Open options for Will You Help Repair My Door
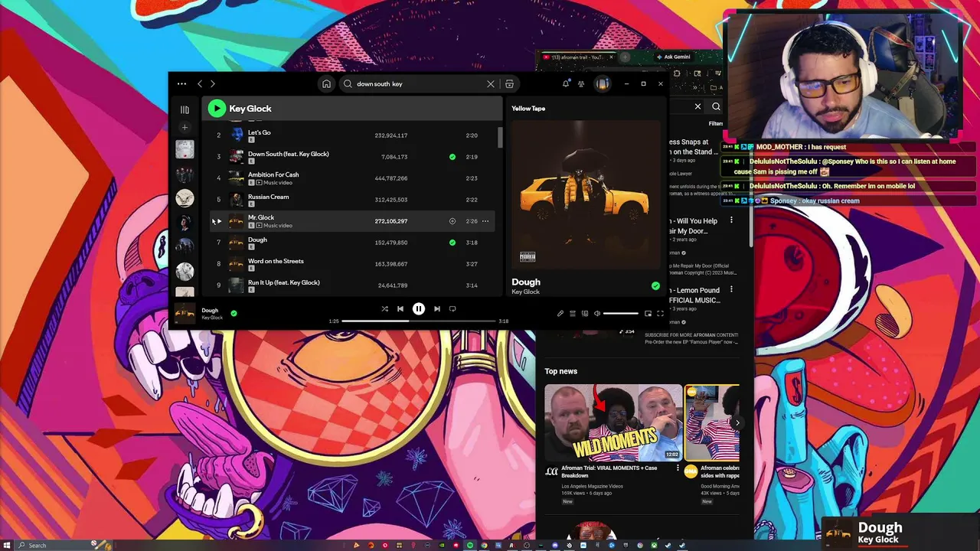Image resolution: width=980 pixels, height=551 pixels. pos(731,220)
